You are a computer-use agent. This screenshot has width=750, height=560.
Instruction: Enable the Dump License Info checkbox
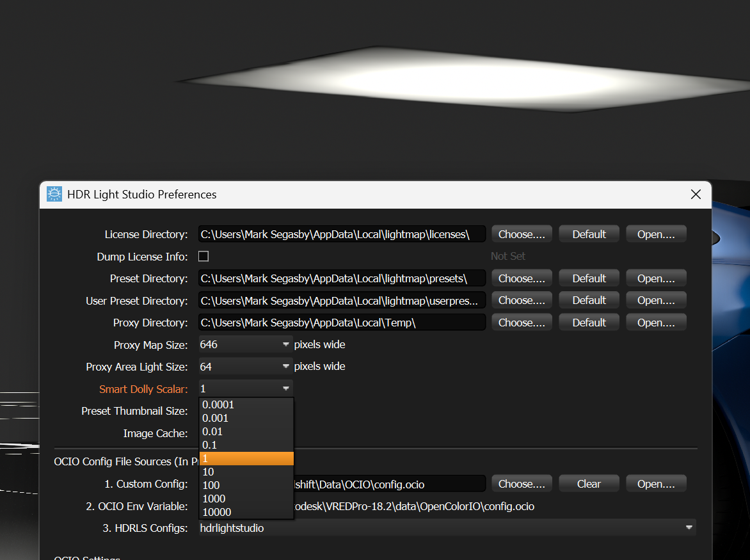pyautogui.click(x=203, y=255)
